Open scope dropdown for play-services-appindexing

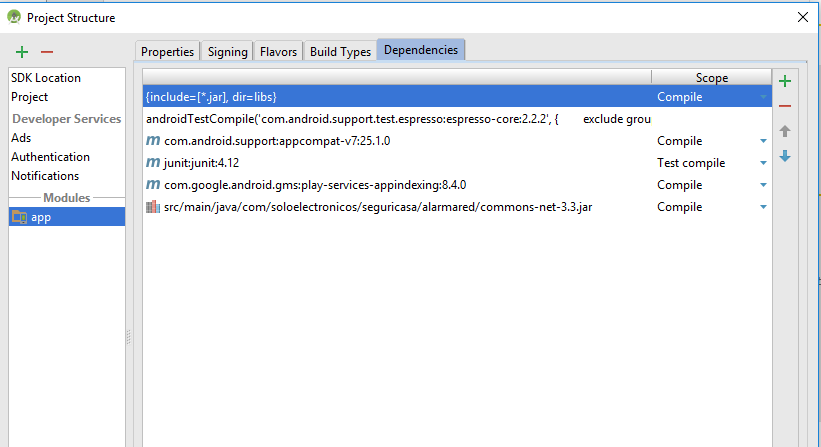click(x=763, y=185)
